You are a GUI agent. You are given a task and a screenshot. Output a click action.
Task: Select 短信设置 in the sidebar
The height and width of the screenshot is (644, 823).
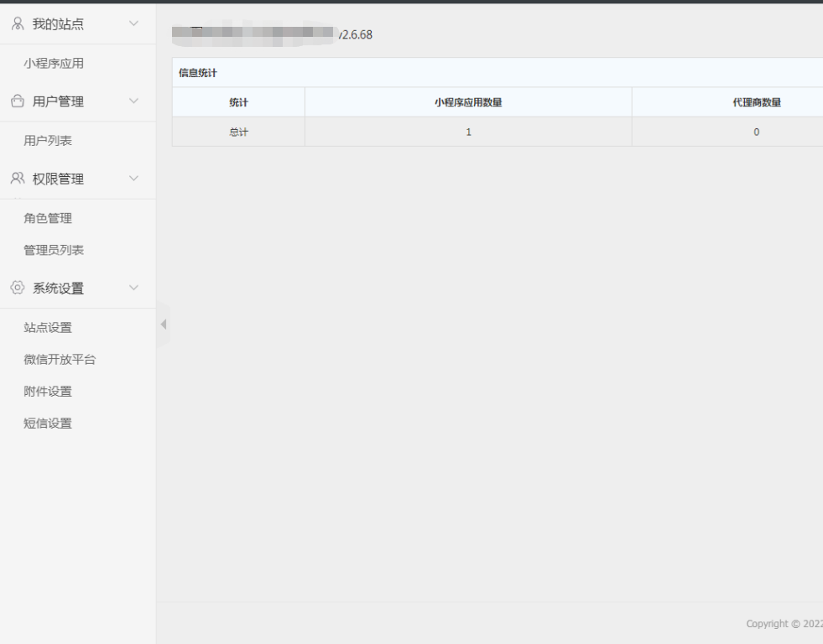click(48, 423)
